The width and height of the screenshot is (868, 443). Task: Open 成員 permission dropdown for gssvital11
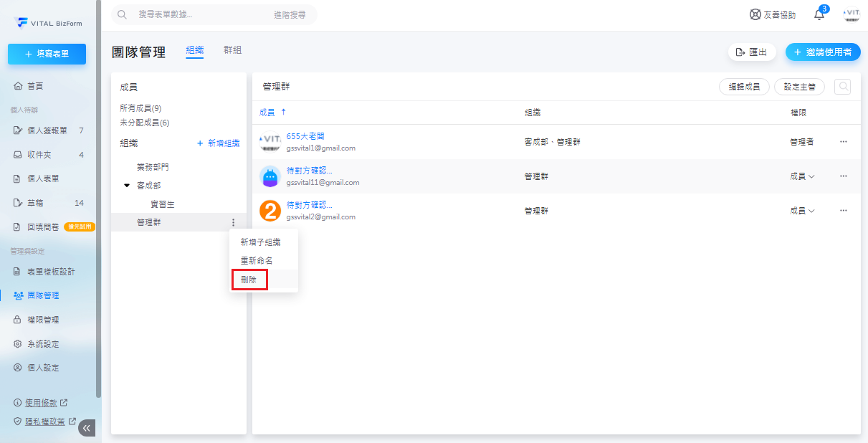click(x=802, y=176)
